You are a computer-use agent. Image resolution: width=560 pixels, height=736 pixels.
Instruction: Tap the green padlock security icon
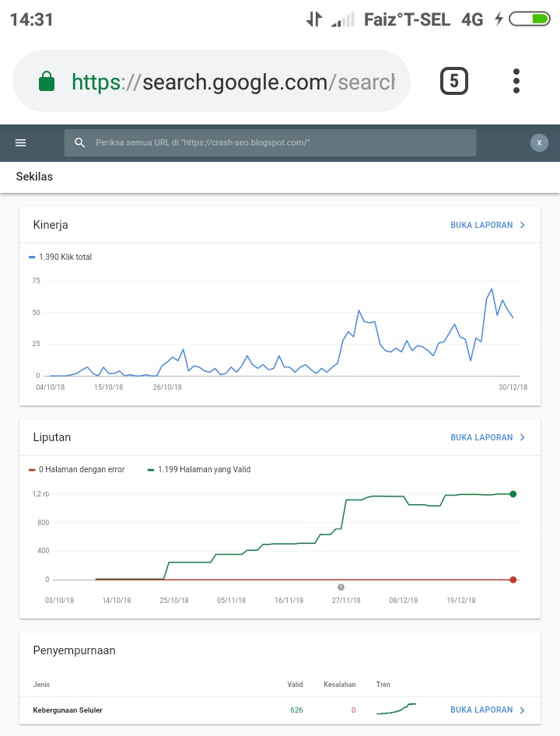click(47, 82)
